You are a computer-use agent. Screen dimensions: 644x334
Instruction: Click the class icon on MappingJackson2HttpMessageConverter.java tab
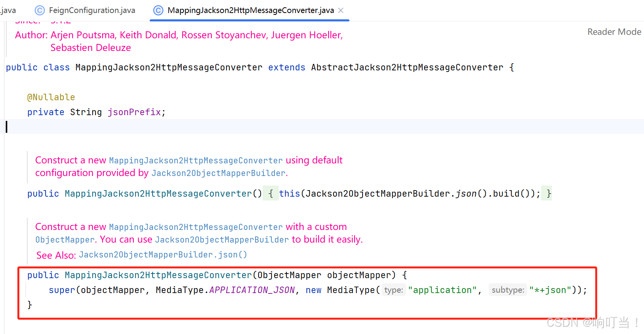click(x=158, y=10)
